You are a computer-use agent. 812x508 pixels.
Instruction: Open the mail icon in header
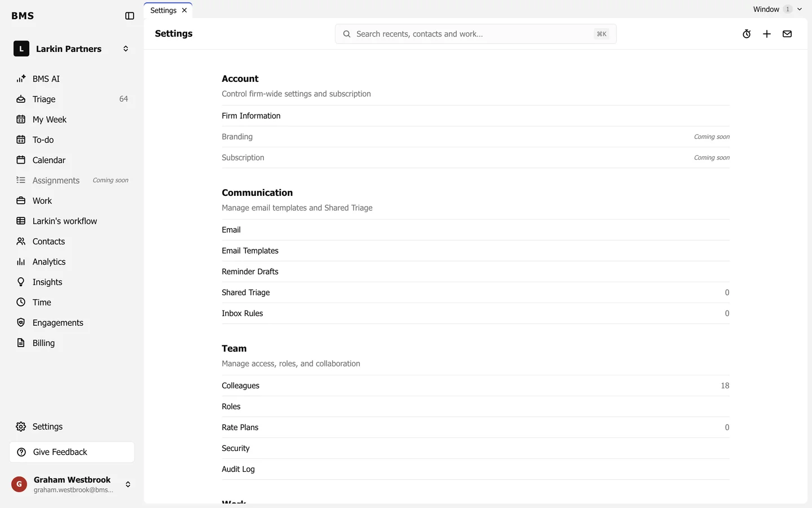[787, 34]
